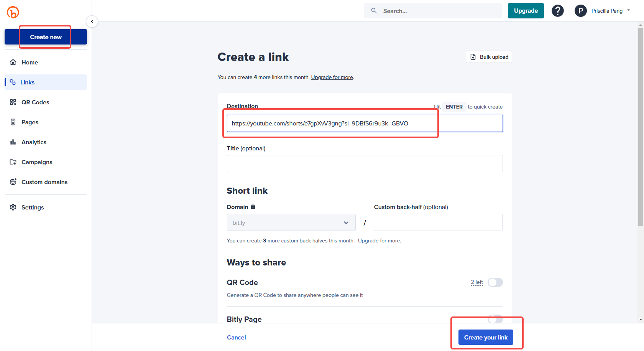
Task: Click the Bulk upload button
Action: pos(489,57)
